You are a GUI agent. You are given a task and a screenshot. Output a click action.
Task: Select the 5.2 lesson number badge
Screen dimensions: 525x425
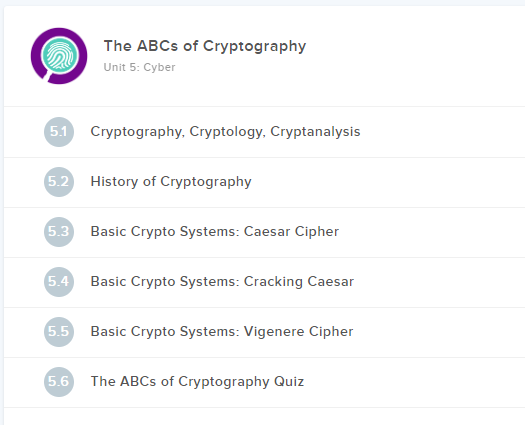[x=59, y=182]
